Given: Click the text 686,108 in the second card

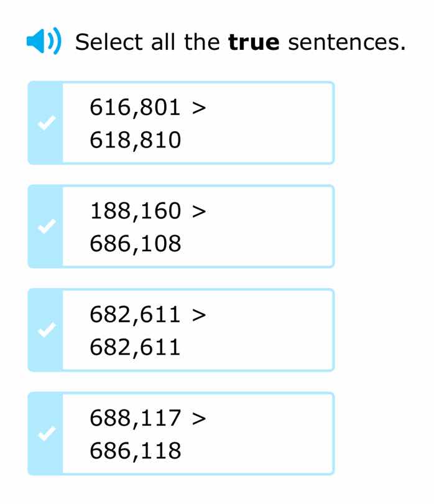Looking at the screenshot, I should [x=136, y=243].
